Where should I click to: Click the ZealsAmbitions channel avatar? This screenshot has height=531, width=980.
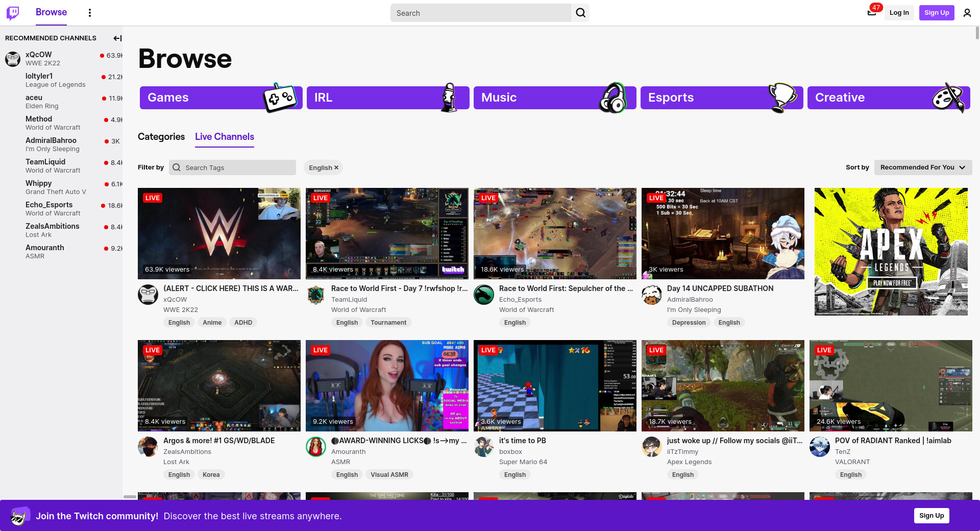148,447
